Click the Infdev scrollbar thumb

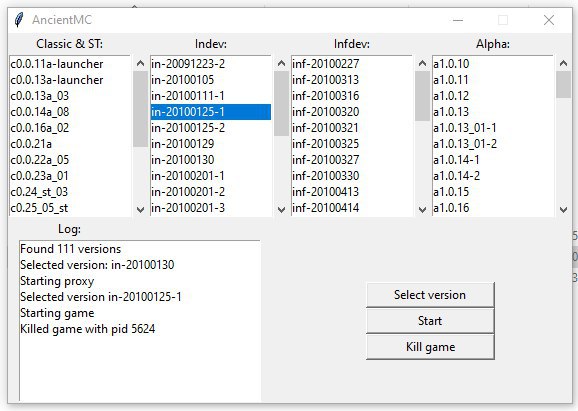pyautogui.click(x=422, y=96)
